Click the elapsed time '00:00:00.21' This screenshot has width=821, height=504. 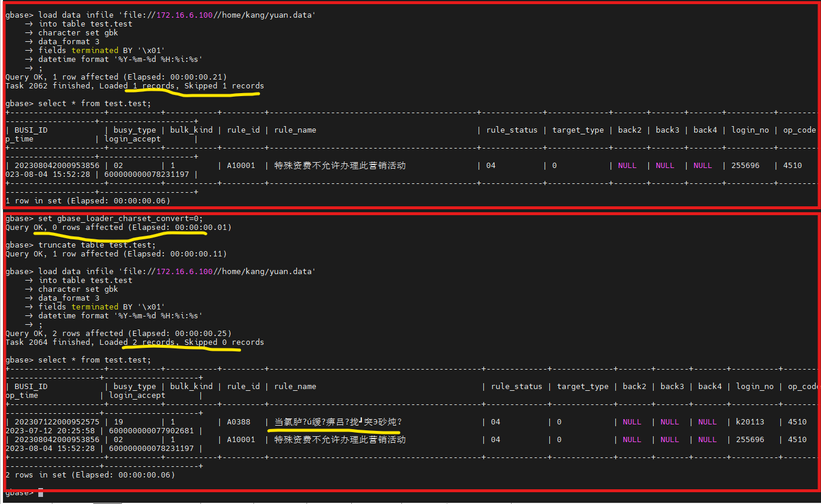point(196,77)
